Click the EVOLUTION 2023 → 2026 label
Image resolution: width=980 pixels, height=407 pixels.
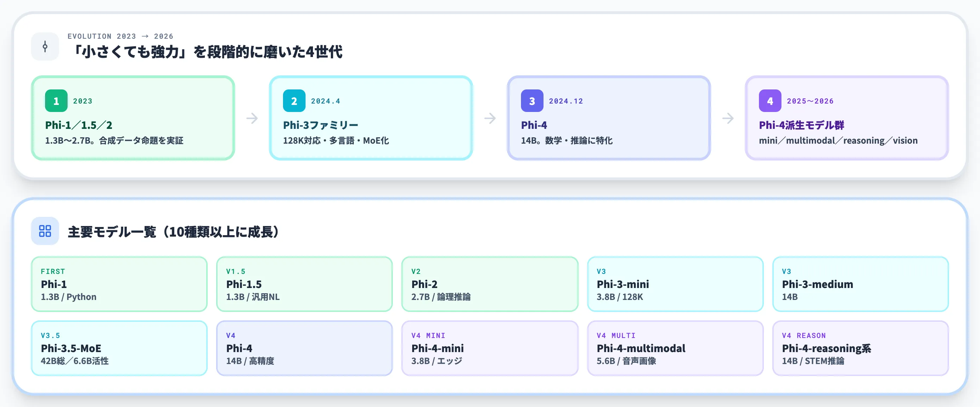120,36
